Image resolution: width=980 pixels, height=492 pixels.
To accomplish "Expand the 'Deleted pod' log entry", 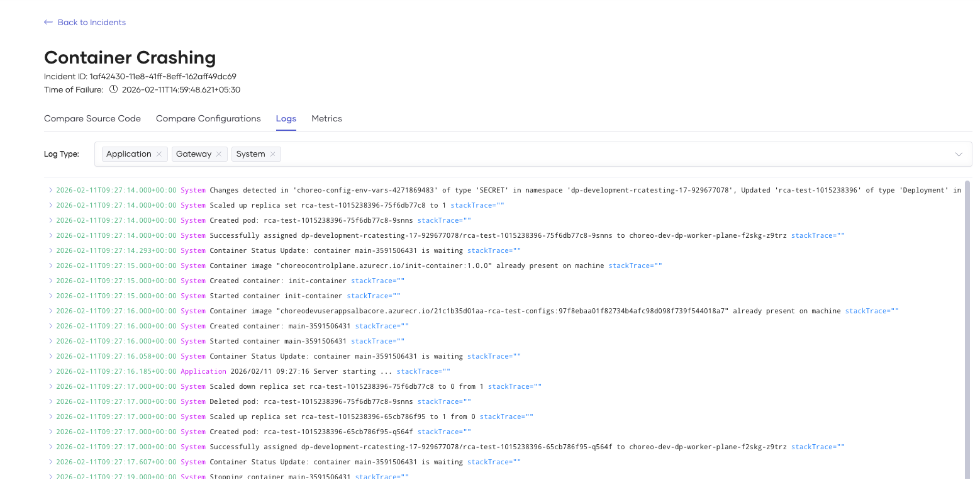I will pyautogui.click(x=50, y=401).
